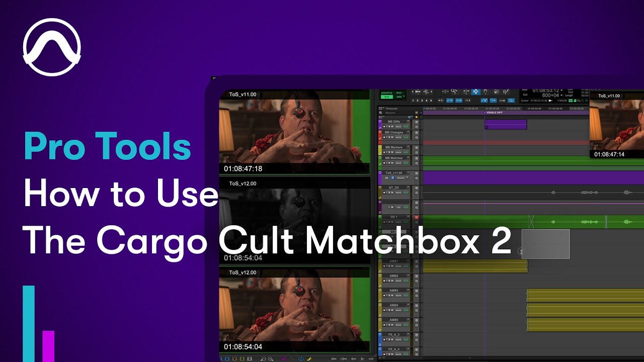Click the MB Matches track name
This screenshot has width=644, height=362.
coord(394,158)
